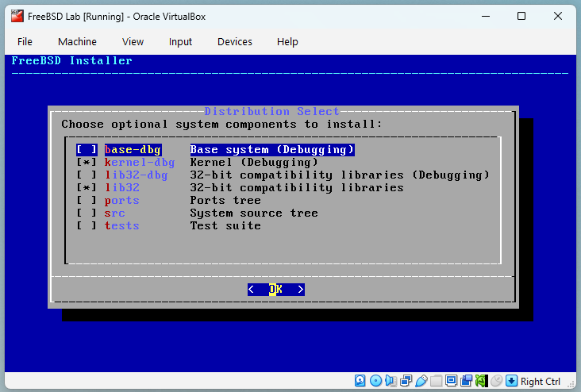581x392 pixels.
Task: Open the Devices menu
Action: [235, 41]
